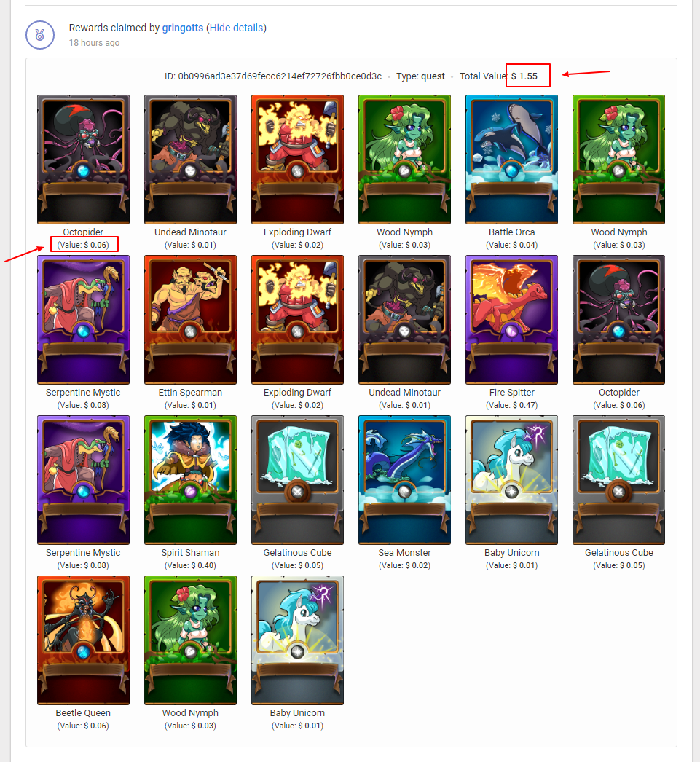Click the first Gelatinous Cube card
Viewport: 700px width, 762px height.
pos(297,480)
